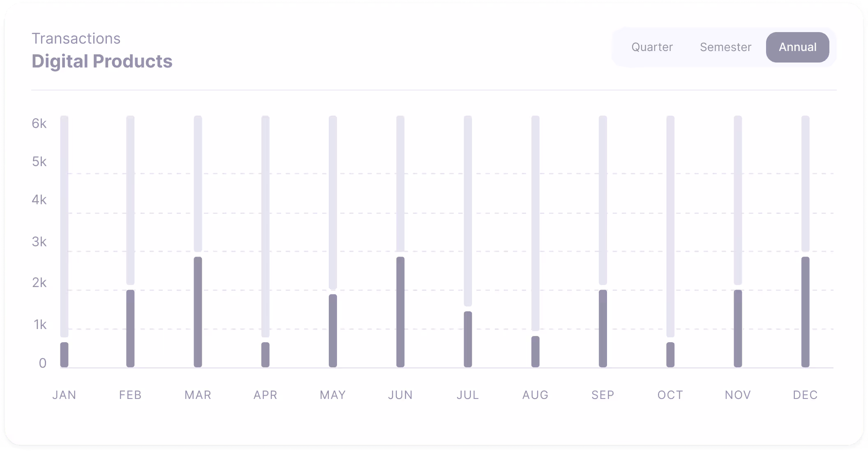The height and width of the screenshot is (452, 868).
Task: Select the FEB bar on the chart
Action: coord(131,327)
